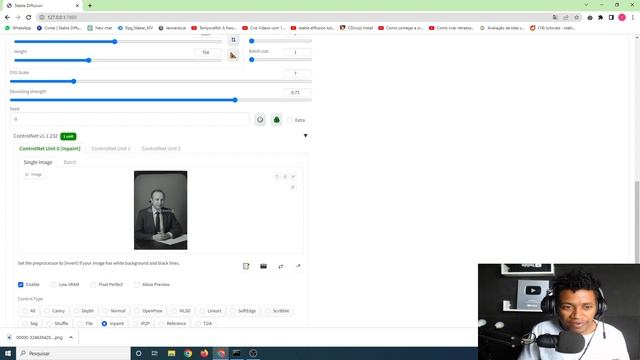
Task: Open the New chat bookmark
Action: click(x=100, y=28)
